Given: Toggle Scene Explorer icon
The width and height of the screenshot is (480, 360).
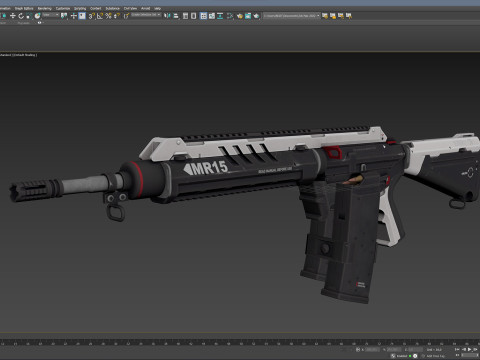Looking at the screenshot, I should [x=185, y=16].
